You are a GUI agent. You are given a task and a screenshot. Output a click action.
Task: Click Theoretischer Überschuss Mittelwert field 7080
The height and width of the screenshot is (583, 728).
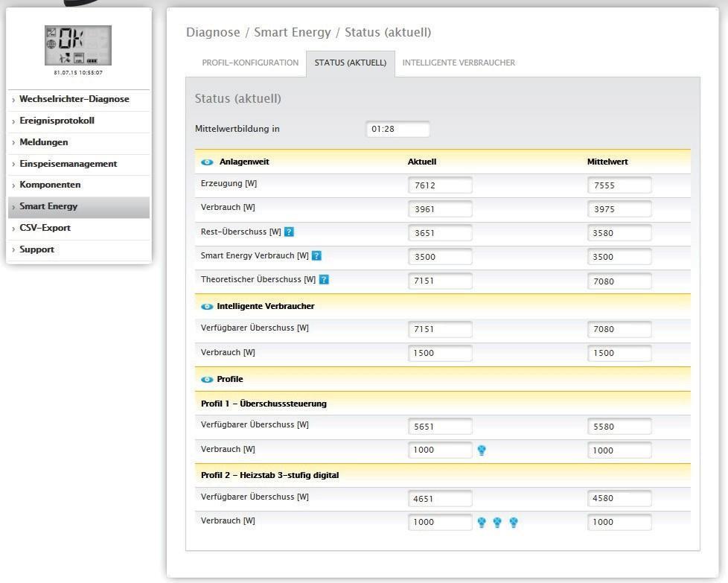619,281
